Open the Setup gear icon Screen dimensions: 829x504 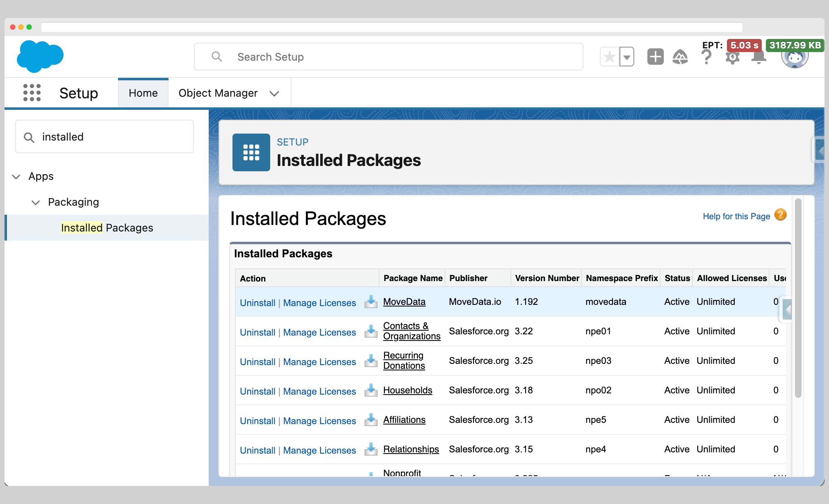(x=732, y=58)
